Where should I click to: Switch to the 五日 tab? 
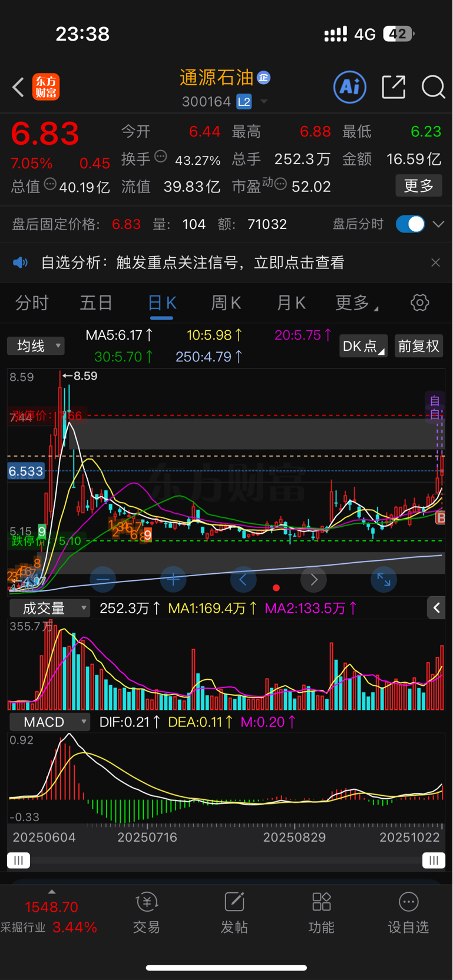coord(96,303)
